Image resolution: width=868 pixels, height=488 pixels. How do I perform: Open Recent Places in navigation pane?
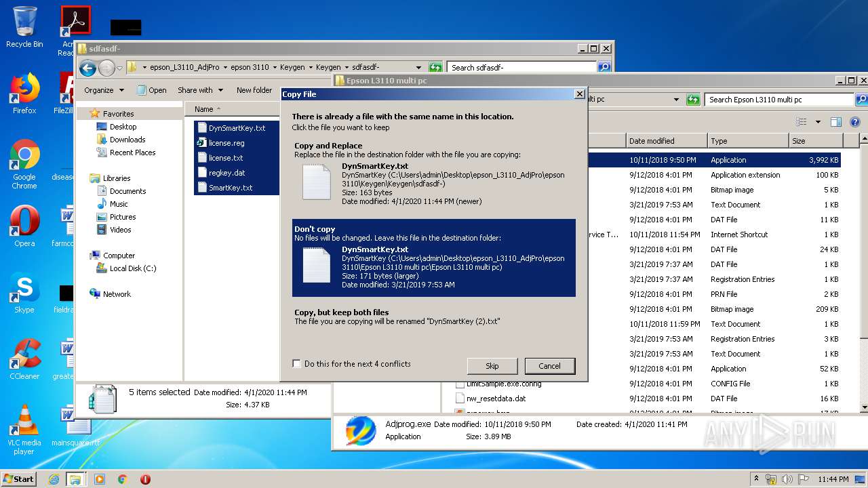point(132,152)
